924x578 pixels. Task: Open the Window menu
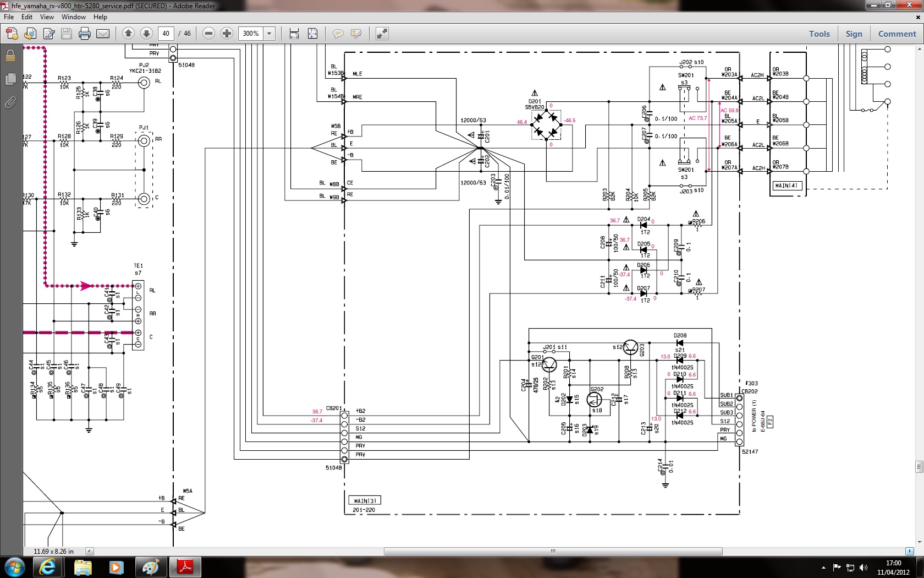click(x=74, y=17)
